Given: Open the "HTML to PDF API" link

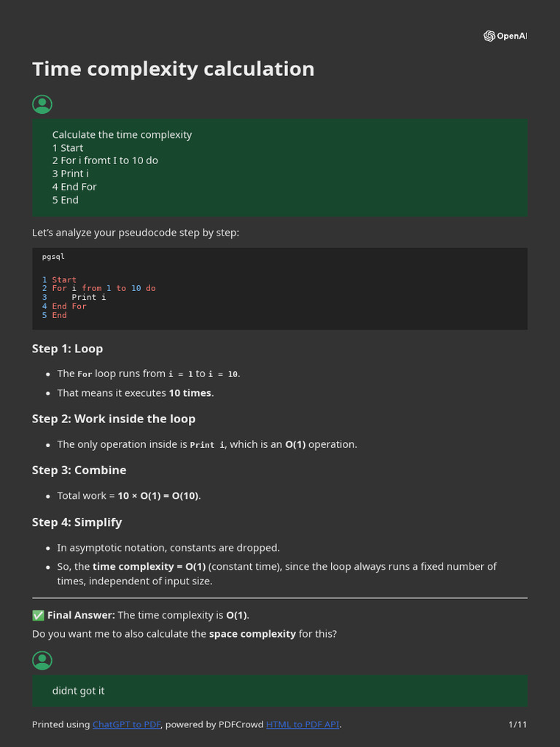Looking at the screenshot, I should coord(303,724).
